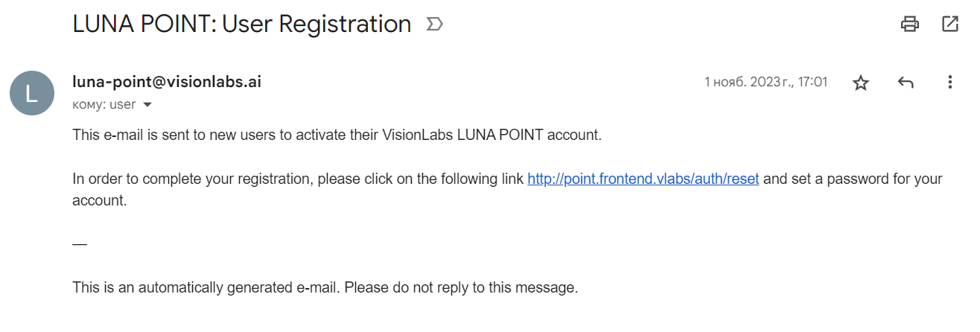Reply to luna-point@visionlabs.ai
The width and height of the screenshot is (980, 332).
coord(906,83)
